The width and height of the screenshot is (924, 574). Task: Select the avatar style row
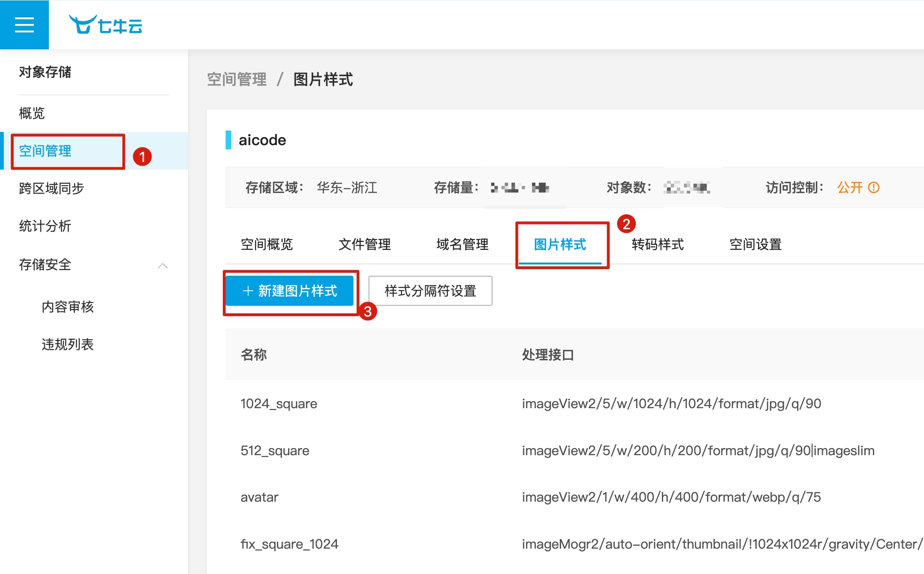click(x=259, y=497)
